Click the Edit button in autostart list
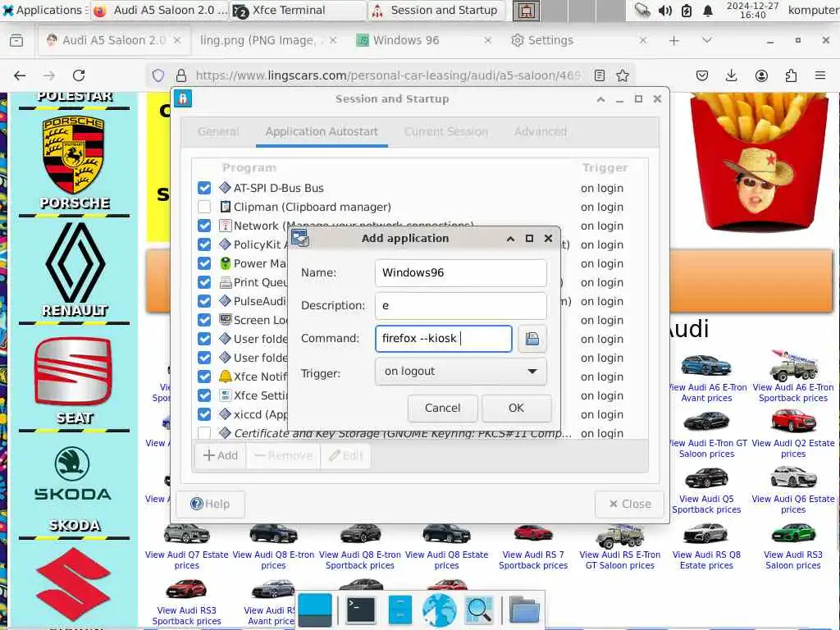840x630 pixels. coord(345,456)
